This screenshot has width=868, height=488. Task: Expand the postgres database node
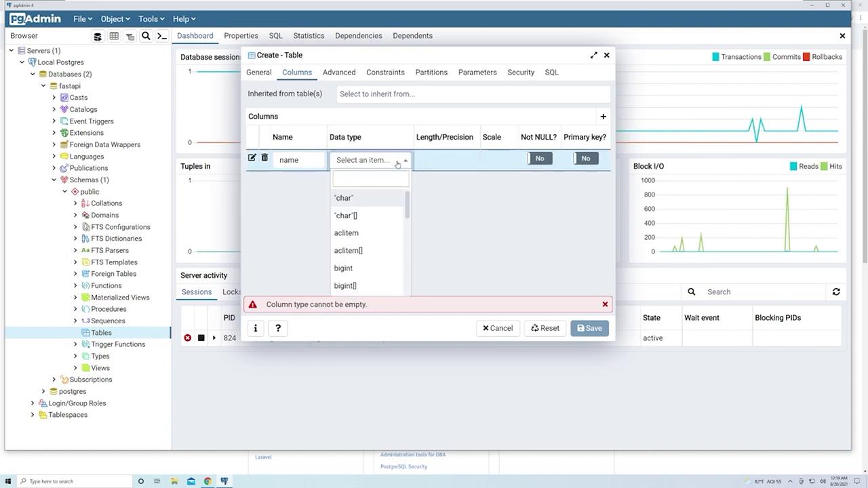click(x=44, y=391)
